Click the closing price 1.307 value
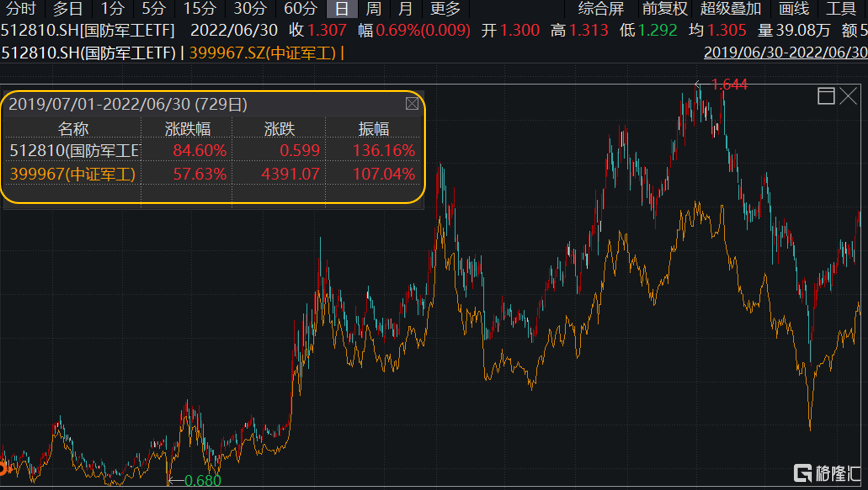 327,30
